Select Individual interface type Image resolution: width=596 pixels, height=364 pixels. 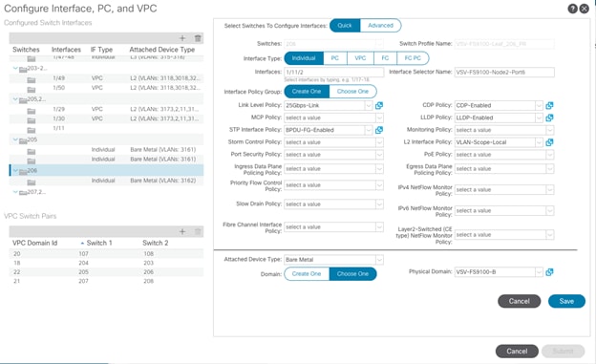pyautogui.click(x=304, y=58)
